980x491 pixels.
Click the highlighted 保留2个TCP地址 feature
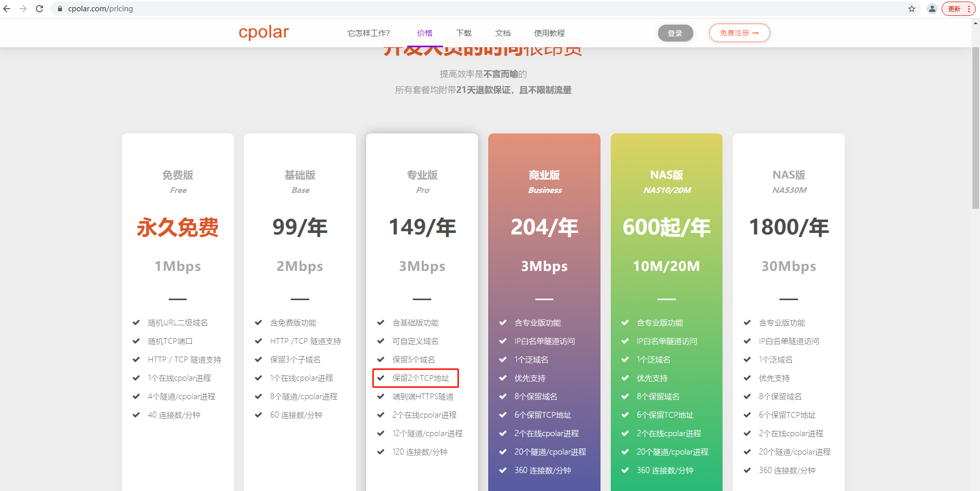click(x=416, y=378)
